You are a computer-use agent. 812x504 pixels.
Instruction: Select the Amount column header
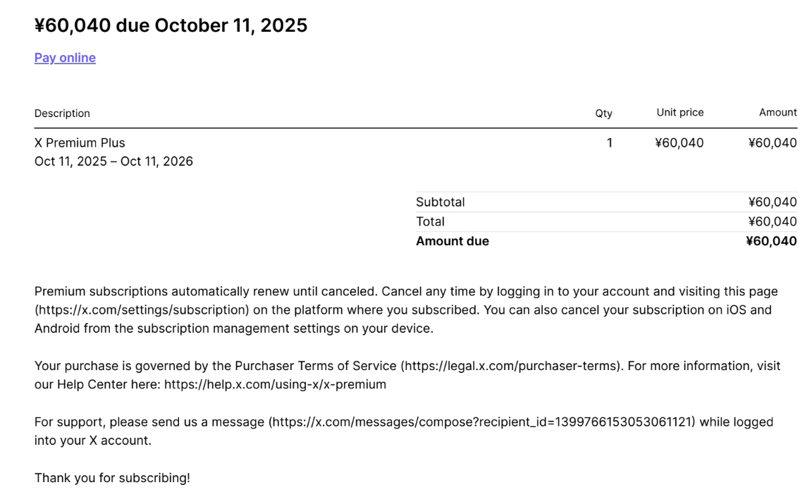pyautogui.click(x=777, y=113)
